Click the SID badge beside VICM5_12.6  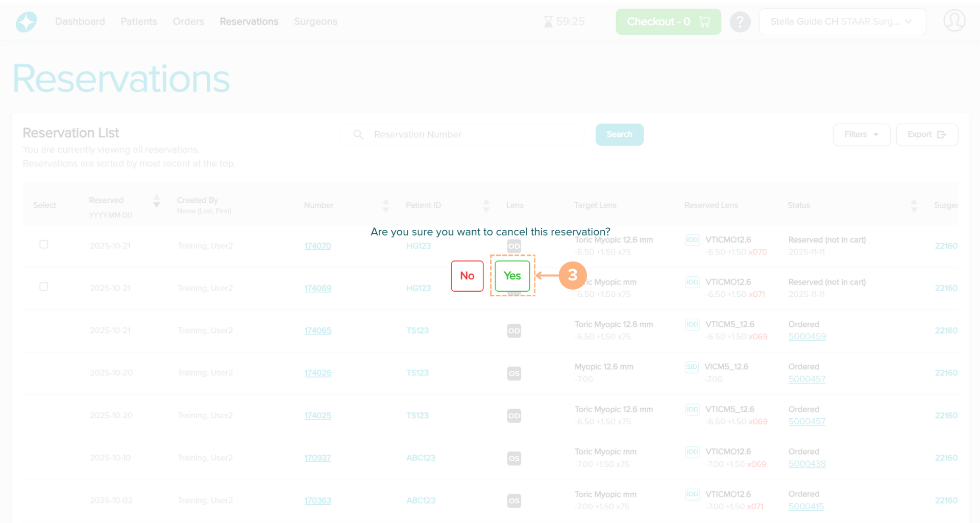pos(692,367)
